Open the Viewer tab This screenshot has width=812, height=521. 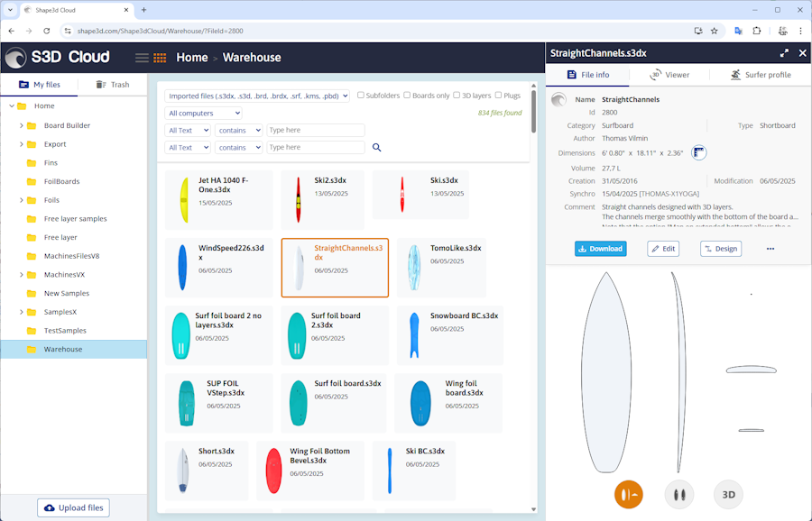tap(669, 75)
